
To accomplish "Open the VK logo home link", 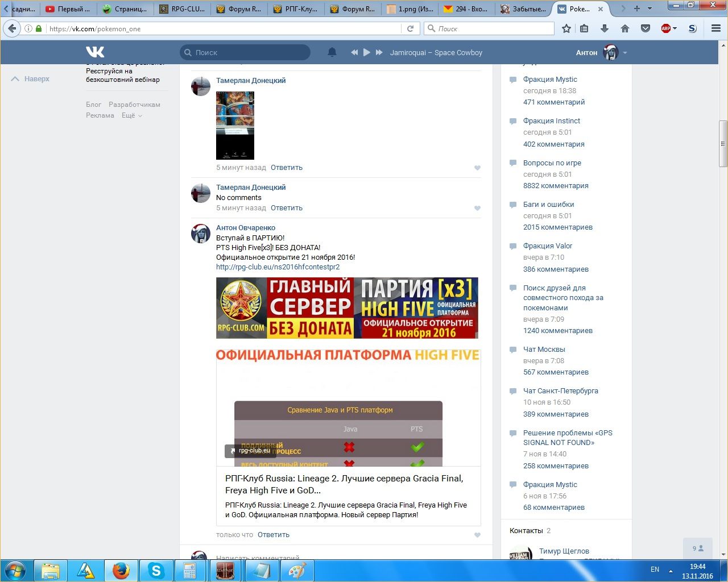I will (95, 52).
